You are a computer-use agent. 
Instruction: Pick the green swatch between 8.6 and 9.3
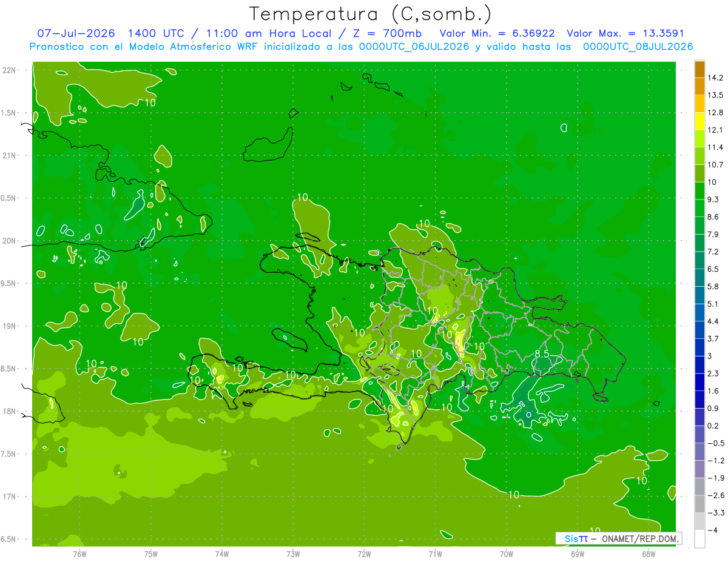[x=699, y=208]
